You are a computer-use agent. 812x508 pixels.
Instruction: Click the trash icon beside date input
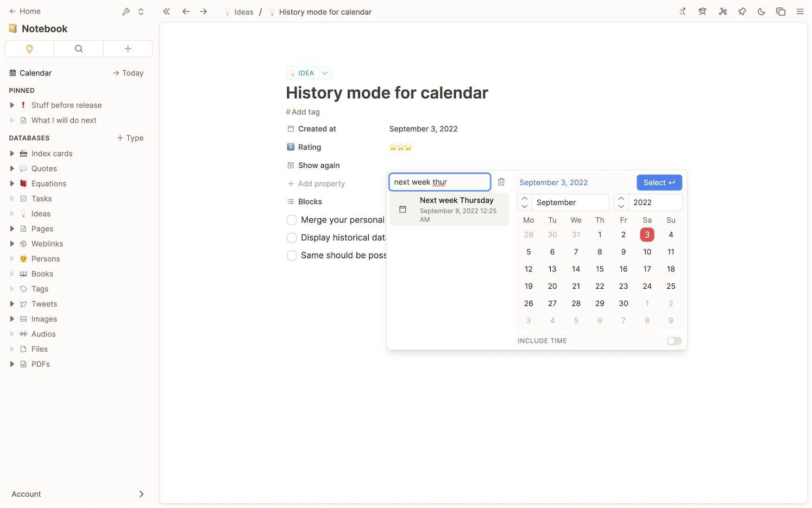point(501,182)
